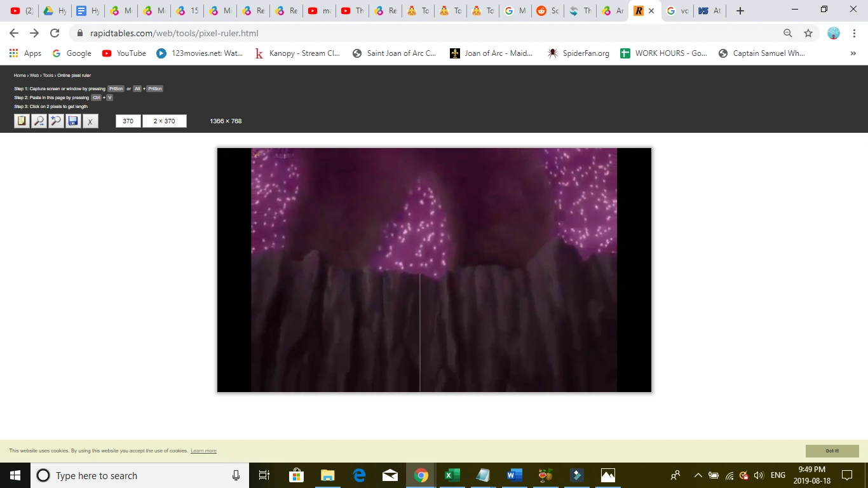
Task: Open a new browser tab
Action: 740,11
